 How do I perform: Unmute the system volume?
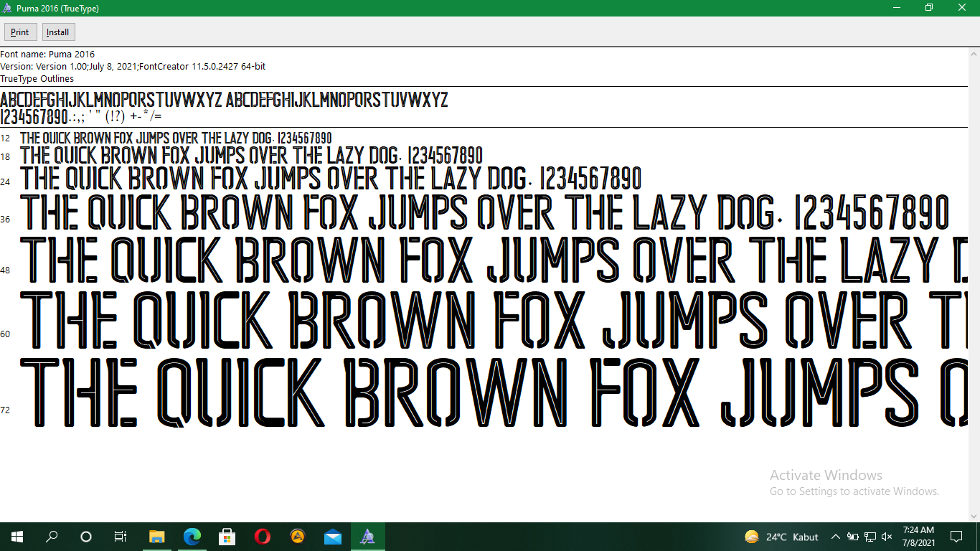click(x=887, y=536)
